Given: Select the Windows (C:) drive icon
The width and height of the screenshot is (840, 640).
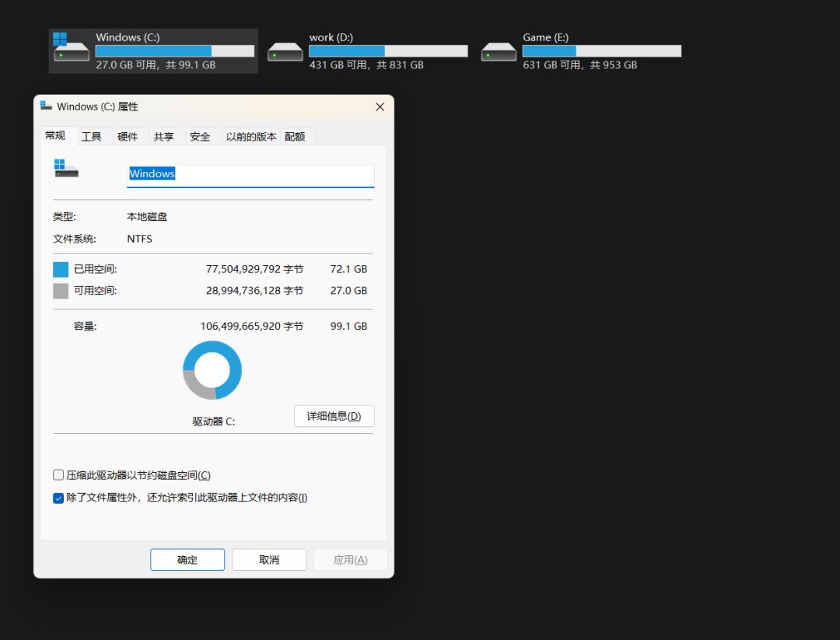Looking at the screenshot, I should [x=68, y=50].
